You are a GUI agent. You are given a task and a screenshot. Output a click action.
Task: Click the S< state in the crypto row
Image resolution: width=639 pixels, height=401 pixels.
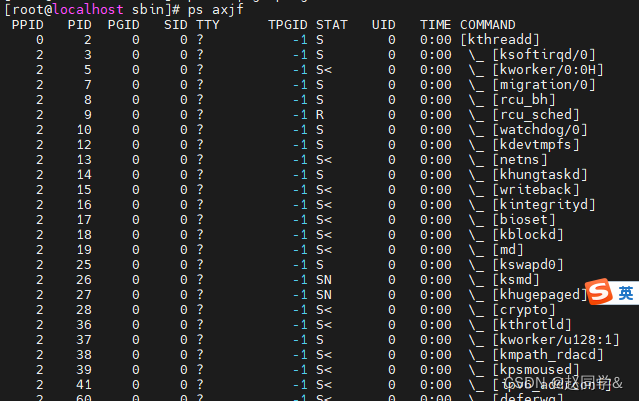click(x=324, y=310)
